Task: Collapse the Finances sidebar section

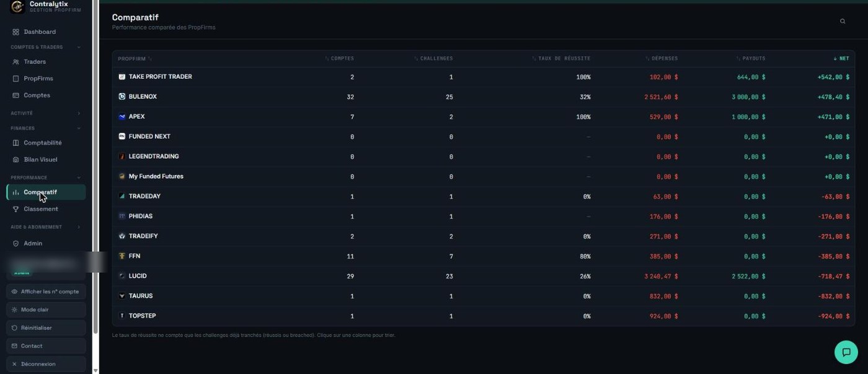Action: (46, 128)
